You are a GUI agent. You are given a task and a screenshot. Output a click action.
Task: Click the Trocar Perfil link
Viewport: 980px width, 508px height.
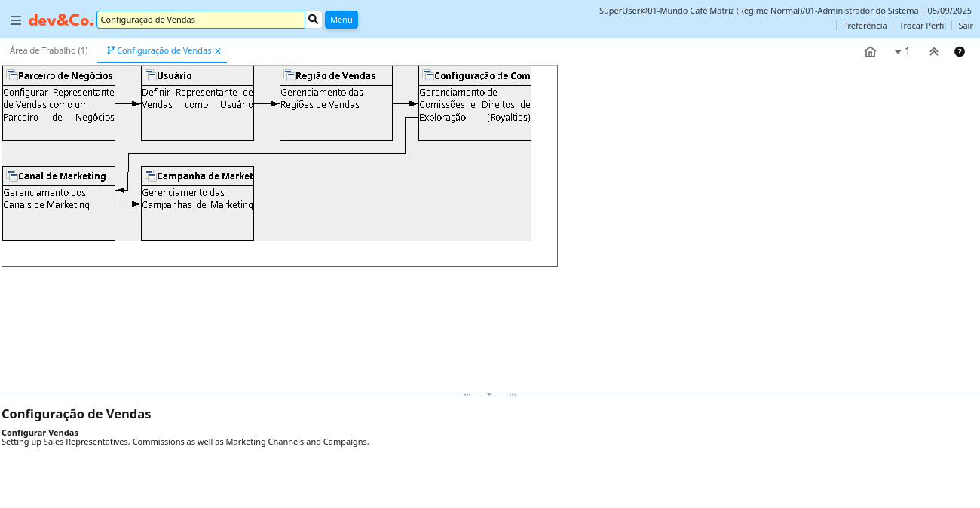(x=922, y=26)
